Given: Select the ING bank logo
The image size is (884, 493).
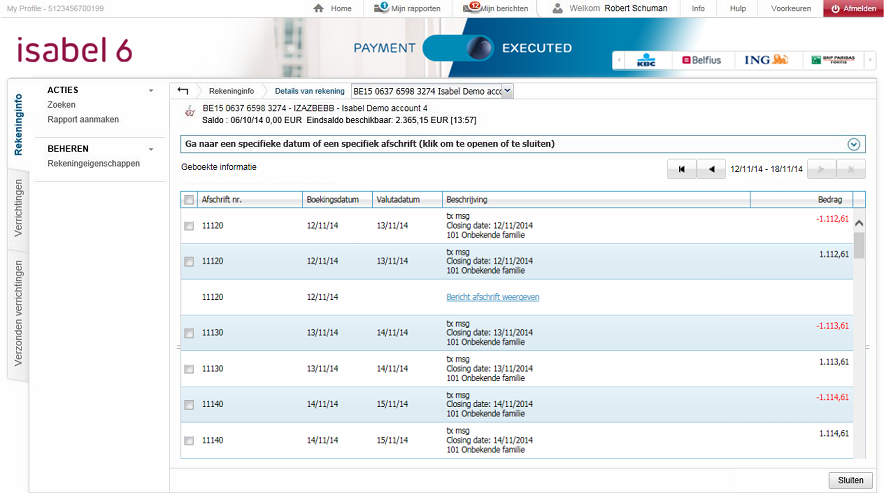Looking at the screenshot, I should [766, 60].
